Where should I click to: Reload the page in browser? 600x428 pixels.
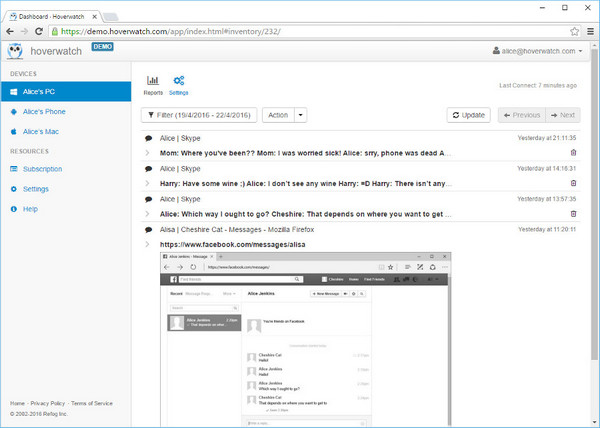pos(39,31)
